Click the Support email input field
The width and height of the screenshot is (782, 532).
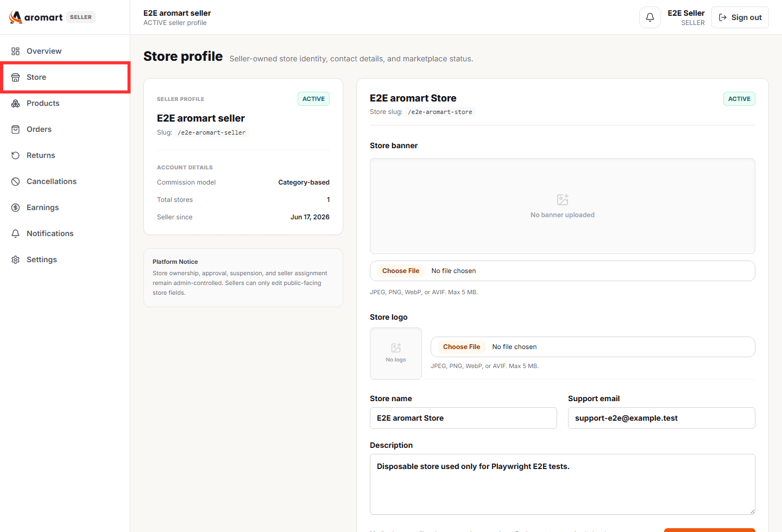[661, 418]
